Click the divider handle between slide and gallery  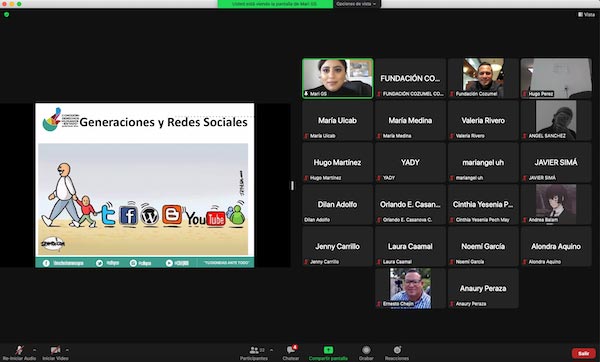tap(292, 186)
